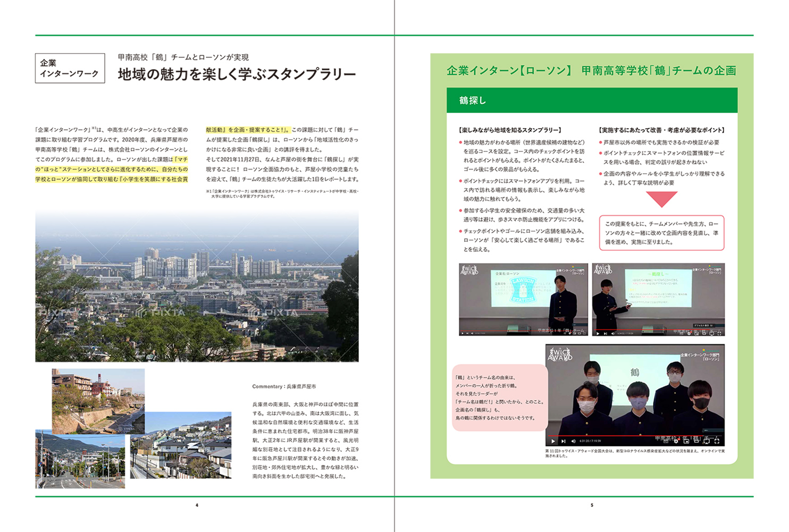Click play icon in bottom group-photo video

pyautogui.click(x=553, y=441)
